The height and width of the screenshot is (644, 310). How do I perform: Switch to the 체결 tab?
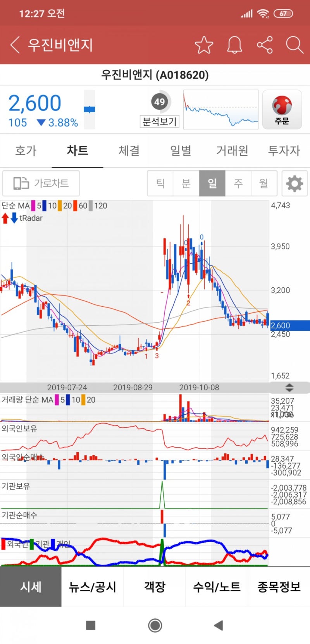click(129, 151)
